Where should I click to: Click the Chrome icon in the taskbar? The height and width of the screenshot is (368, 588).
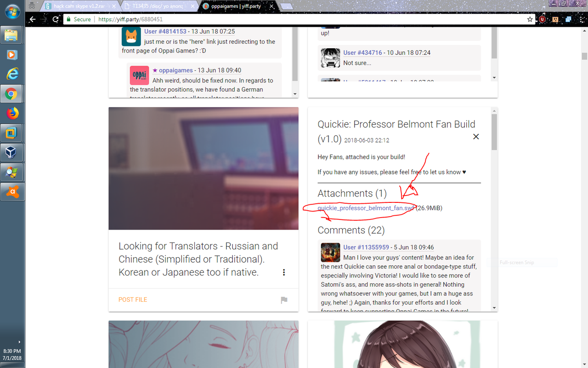pyautogui.click(x=11, y=94)
